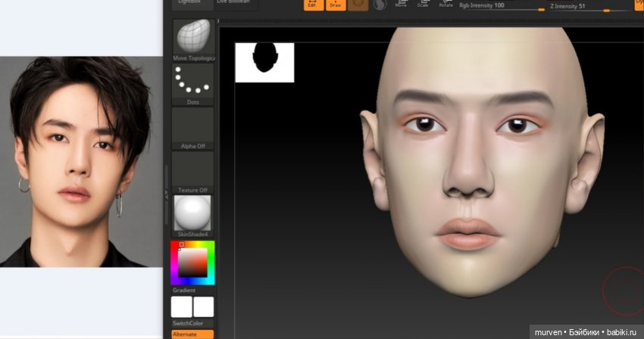Open the SkinShade4 material selector
Screen dimensions: 644x339
[192, 216]
